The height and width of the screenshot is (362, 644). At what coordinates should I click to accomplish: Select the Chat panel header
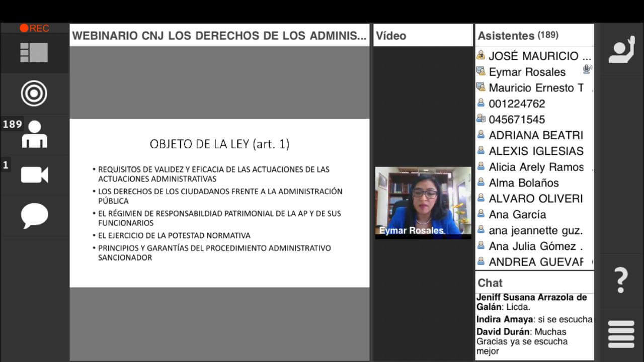coord(534,283)
